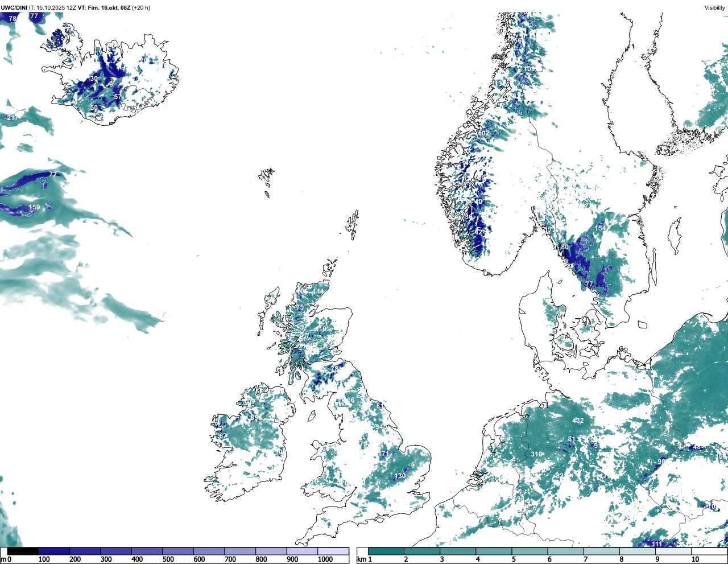
Task: Select the 8–9 km legend swatch
Action: pos(637,551)
